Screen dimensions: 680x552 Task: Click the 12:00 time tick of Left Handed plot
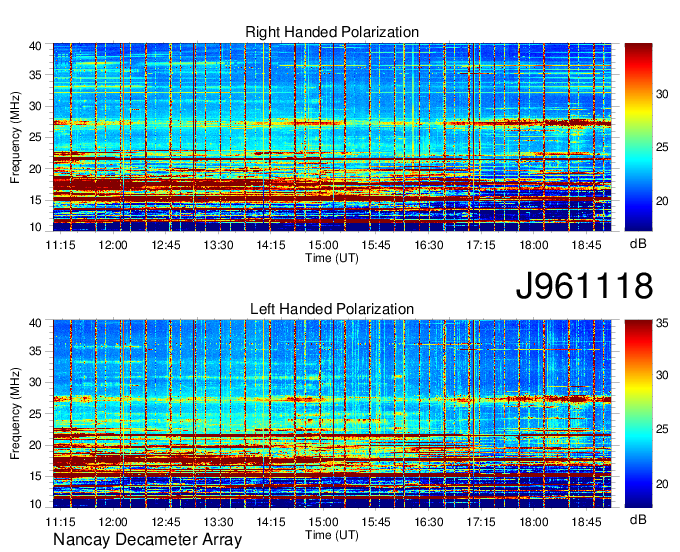pos(113,522)
